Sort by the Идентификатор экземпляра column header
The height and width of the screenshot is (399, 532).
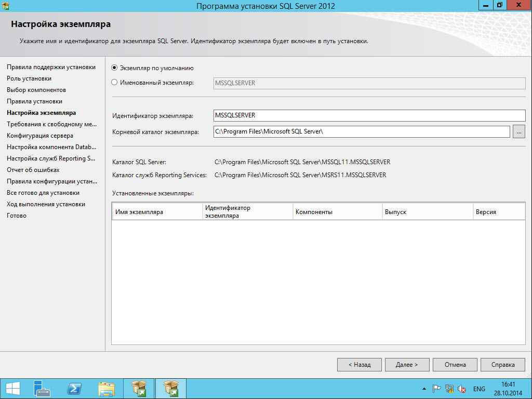(x=247, y=212)
